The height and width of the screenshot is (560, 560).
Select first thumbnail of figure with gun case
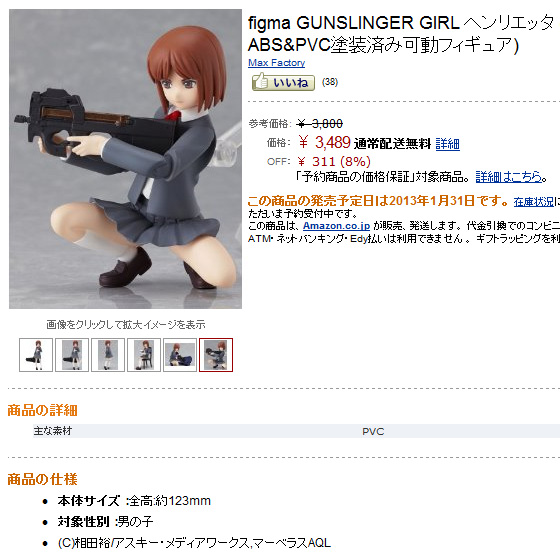click(36, 355)
